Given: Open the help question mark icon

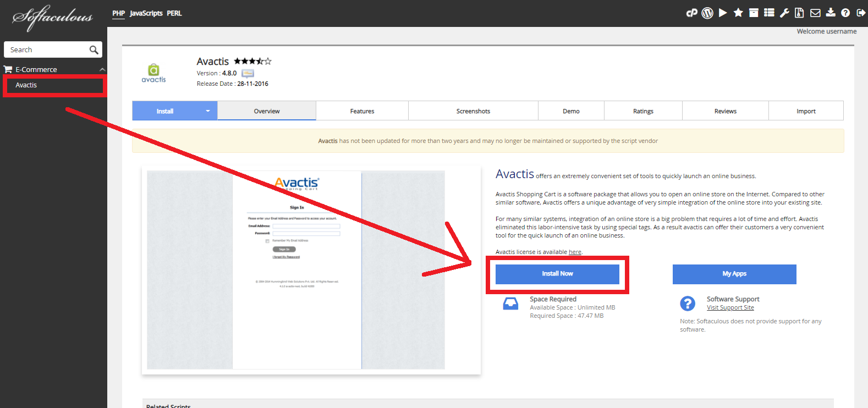Looking at the screenshot, I should point(845,13).
